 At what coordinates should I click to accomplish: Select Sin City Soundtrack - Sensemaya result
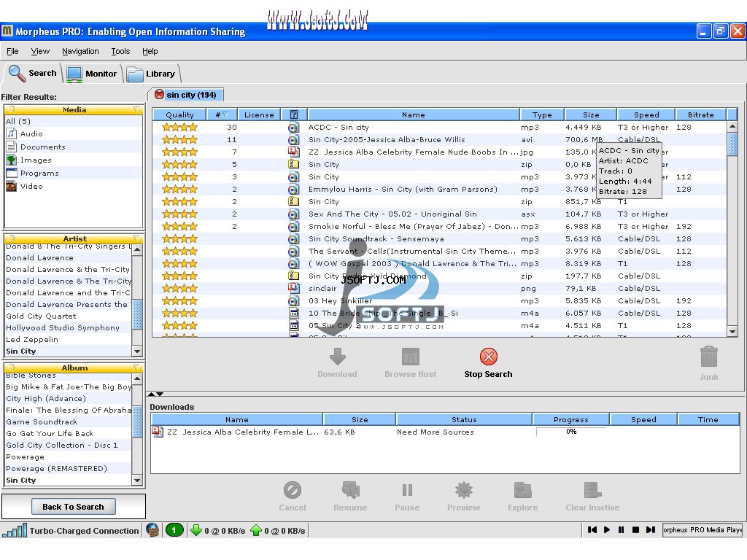(x=439, y=238)
